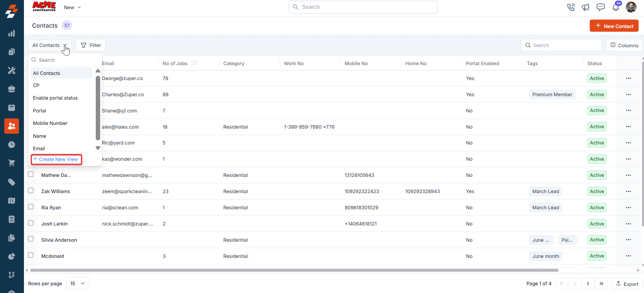This screenshot has height=293, width=644.
Task: Select the Ria Ryan row checkbox
Action: (31, 207)
